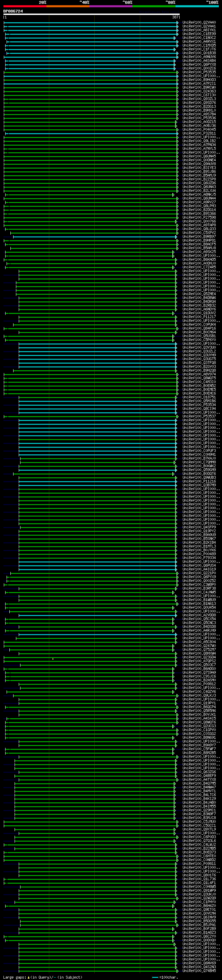This screenshot has width=222, height=980.
Task: Select the UniRef100_A4TYX8 label
Action: coord(199,779)
